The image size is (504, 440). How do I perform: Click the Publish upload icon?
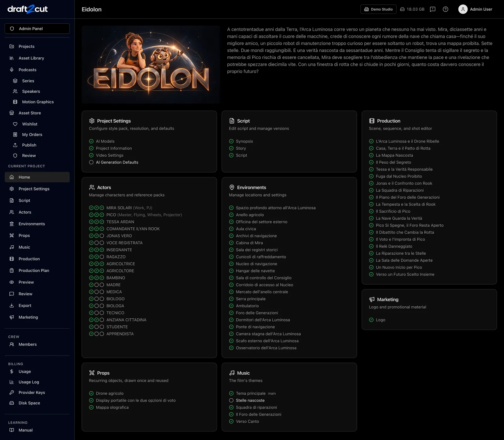click(15, 145)
